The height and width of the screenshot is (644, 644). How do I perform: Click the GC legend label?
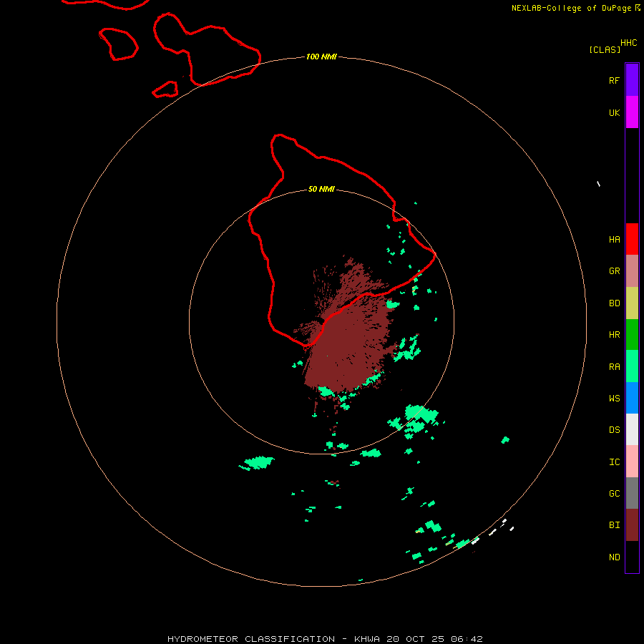click(x=614, y=494)
